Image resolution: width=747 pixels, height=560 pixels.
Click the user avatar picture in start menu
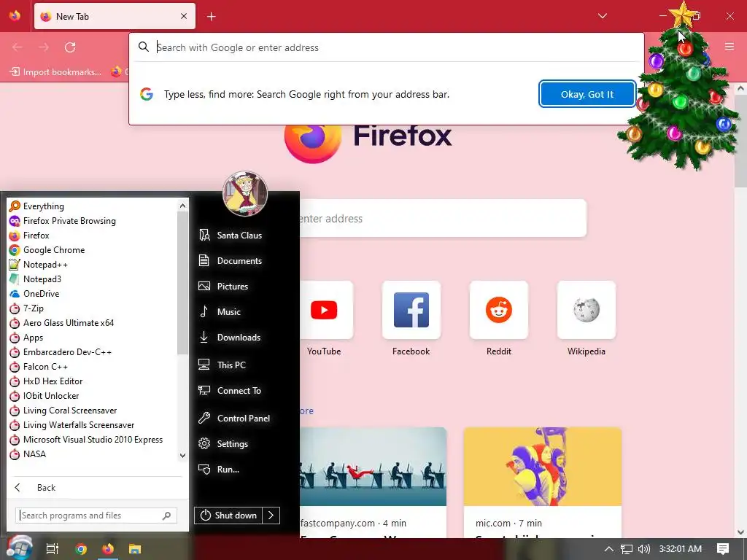[x=245, y=194]
